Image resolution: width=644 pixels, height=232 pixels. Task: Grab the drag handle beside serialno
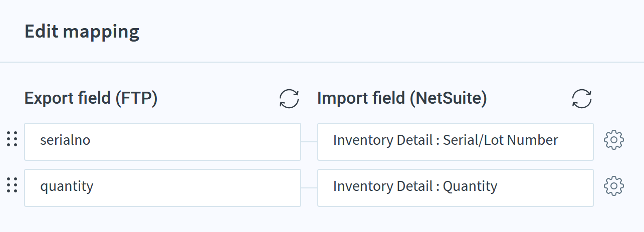12,139
